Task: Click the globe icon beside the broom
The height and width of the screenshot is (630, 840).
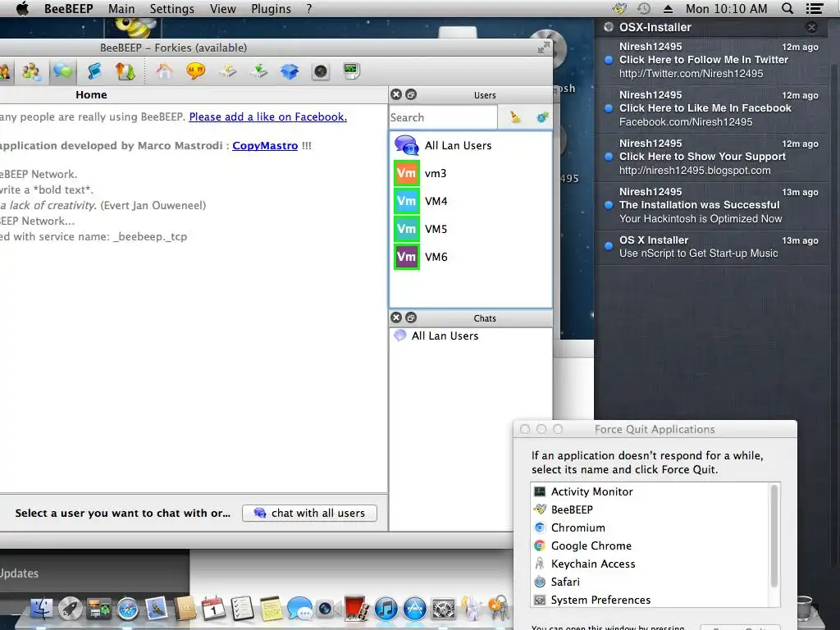Action: [543, 116]
